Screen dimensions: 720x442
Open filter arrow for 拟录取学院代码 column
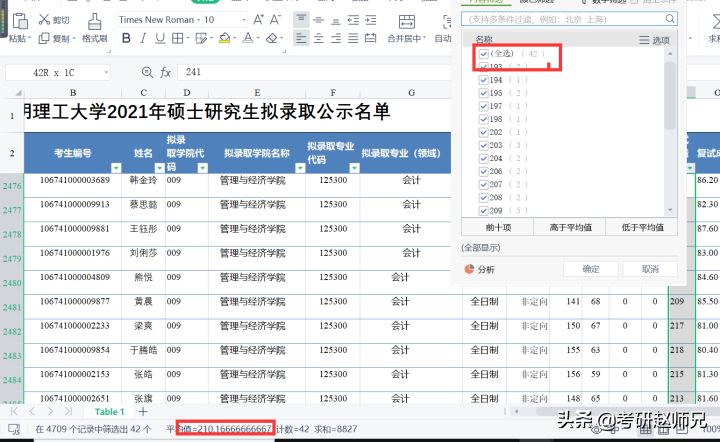202,168
